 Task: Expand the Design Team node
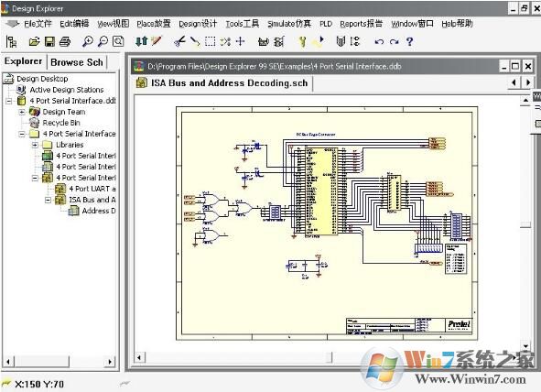22,112
